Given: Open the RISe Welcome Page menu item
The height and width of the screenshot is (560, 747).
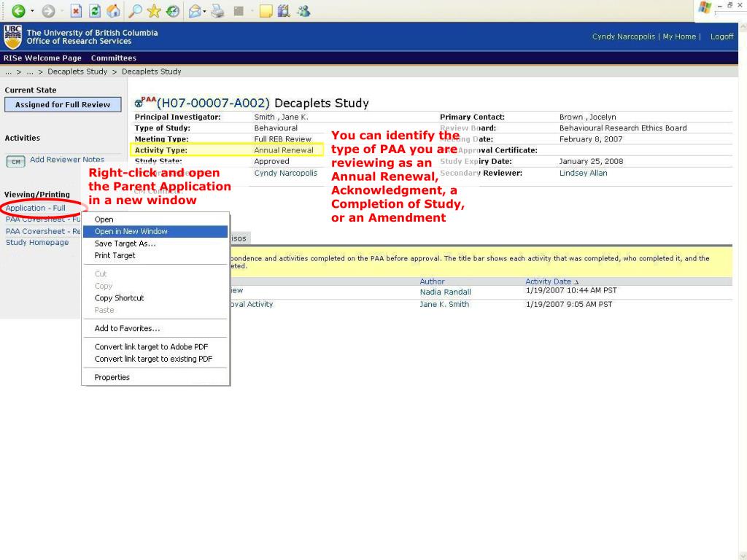Looking at the screenshot, I should (42, 58).
